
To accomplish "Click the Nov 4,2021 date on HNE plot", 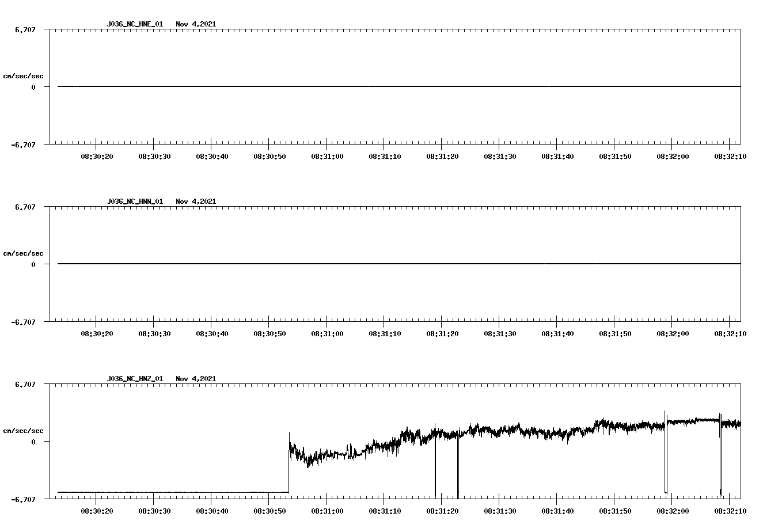I will tap(196, 24).
